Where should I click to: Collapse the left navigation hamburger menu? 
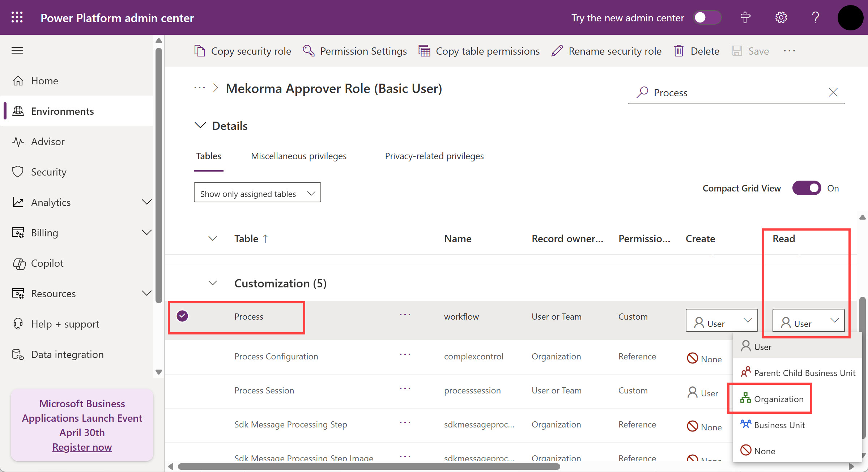click(17, 50)
